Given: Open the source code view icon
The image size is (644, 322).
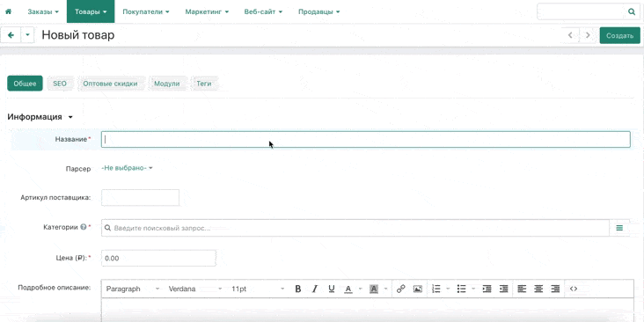Looking at the screenshot, I should 574,289.
